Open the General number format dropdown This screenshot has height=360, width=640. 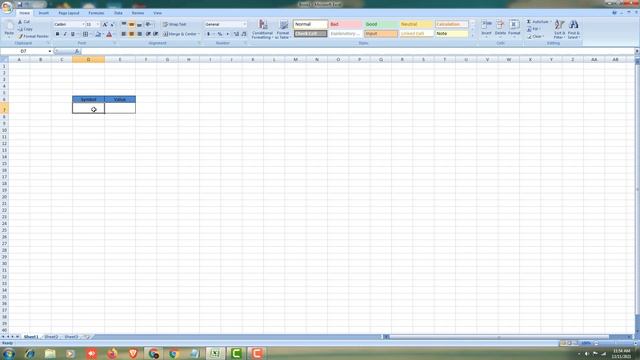click(244, 24)
